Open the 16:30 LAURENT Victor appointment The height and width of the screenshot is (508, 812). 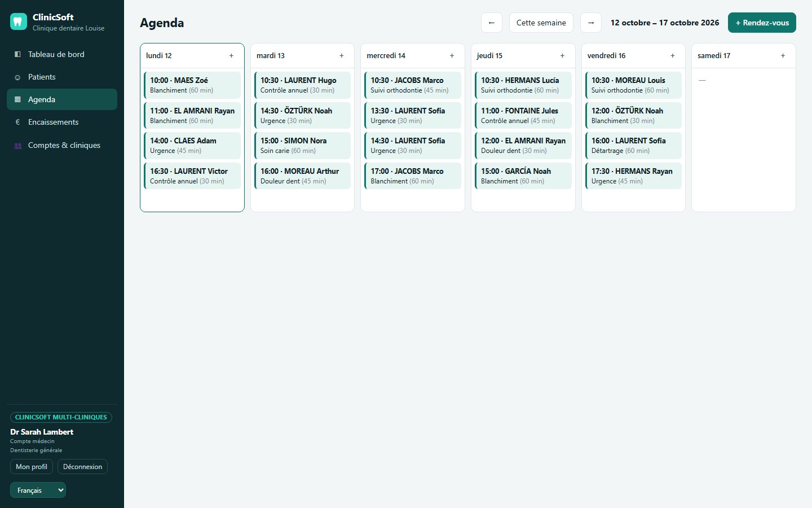[192, 176]
